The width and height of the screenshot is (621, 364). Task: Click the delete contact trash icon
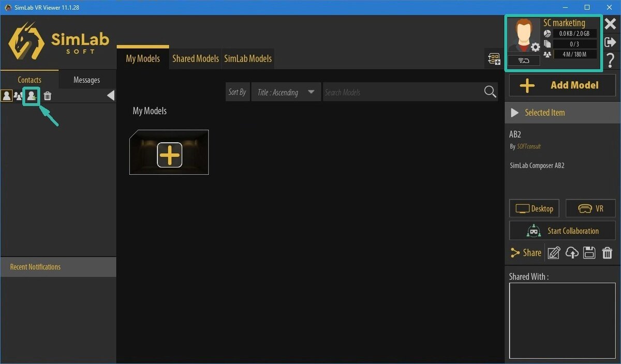[x=48, y=96]
